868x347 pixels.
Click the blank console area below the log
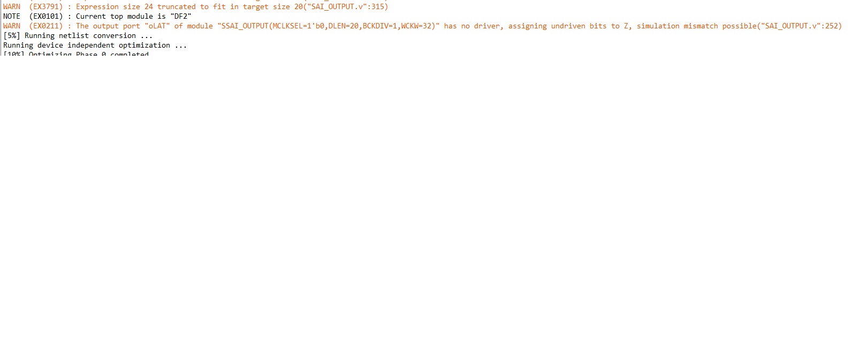pos(434,203)
